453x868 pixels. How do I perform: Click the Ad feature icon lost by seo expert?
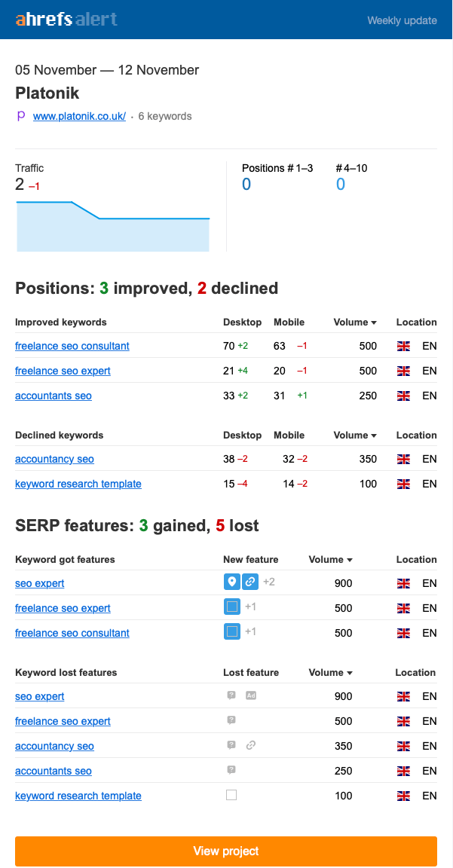(x=250, y=695)
